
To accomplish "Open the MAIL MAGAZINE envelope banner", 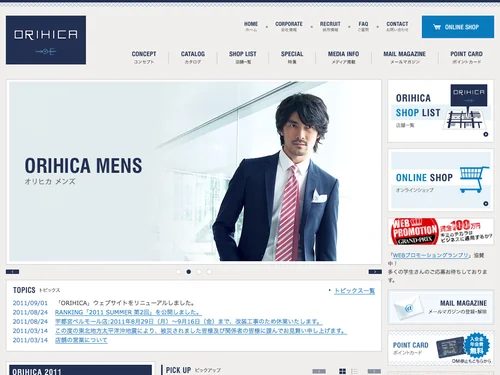I will point(440,307).
